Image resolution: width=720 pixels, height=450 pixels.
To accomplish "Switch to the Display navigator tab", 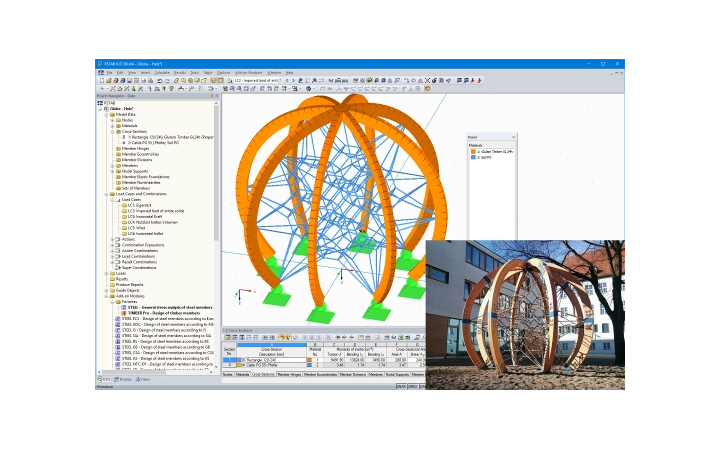I will click(x=123, y=380).
